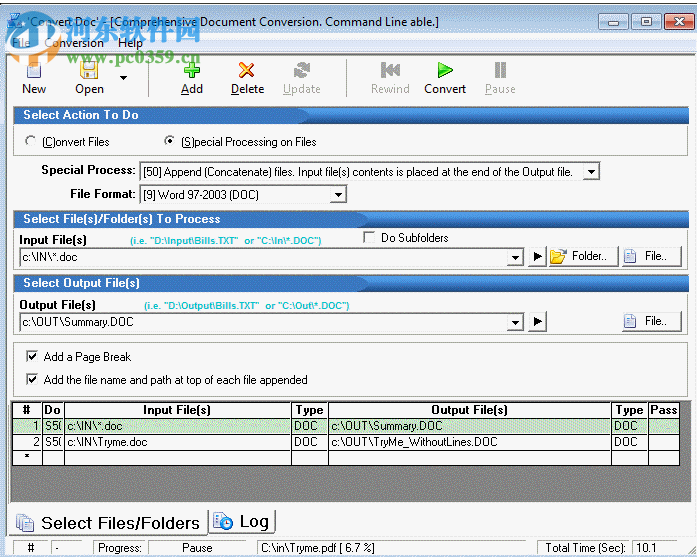Open the Help menu
Viewport: 697px width, 557px height.
(x=130, y=43)
